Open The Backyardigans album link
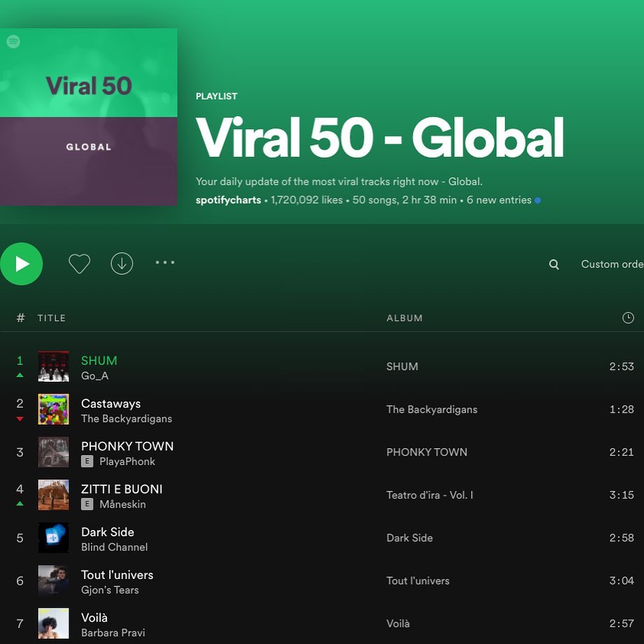 point(431,410)
